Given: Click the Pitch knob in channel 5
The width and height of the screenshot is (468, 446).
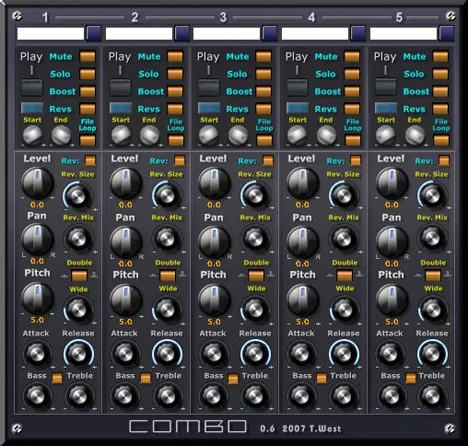Looking at the screenshot, I should (392, 300).
